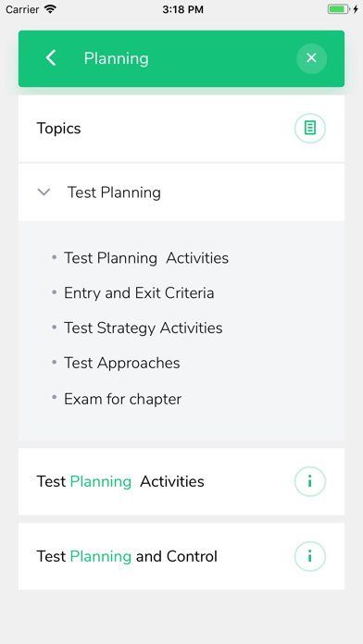Open Entry and Exit Criteria topic
The width and height of the screenshot is (363, 644).
(139, 292)
